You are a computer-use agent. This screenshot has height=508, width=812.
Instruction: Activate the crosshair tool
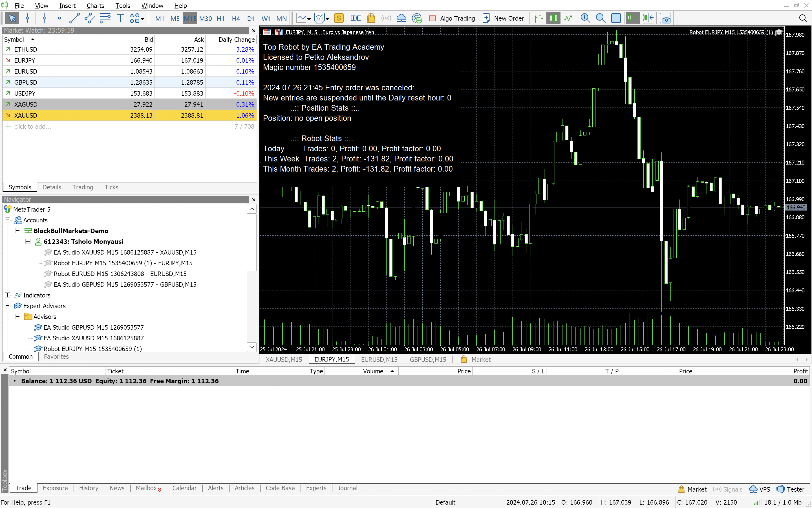(28, 18)
